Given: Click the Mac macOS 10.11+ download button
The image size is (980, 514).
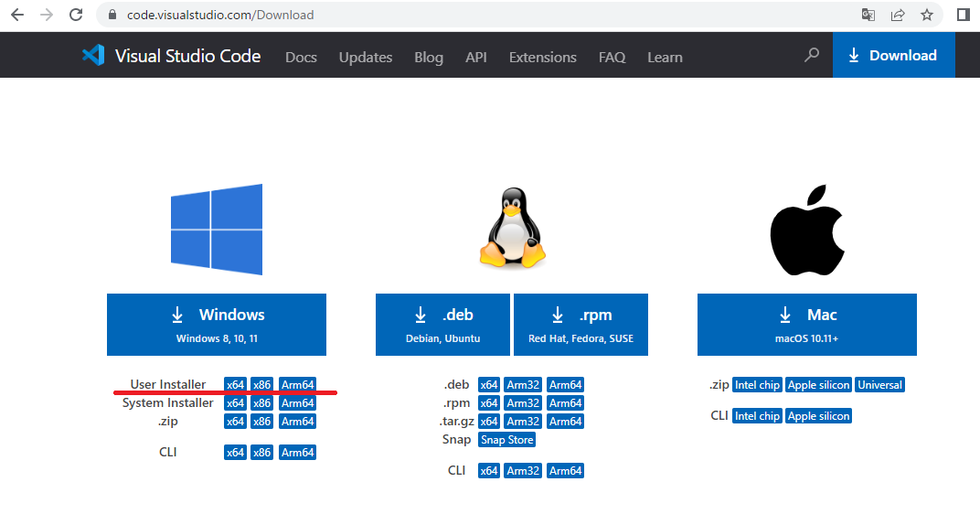Looking at the screenshot, I should pyautogui.click(x=807, y=325).
